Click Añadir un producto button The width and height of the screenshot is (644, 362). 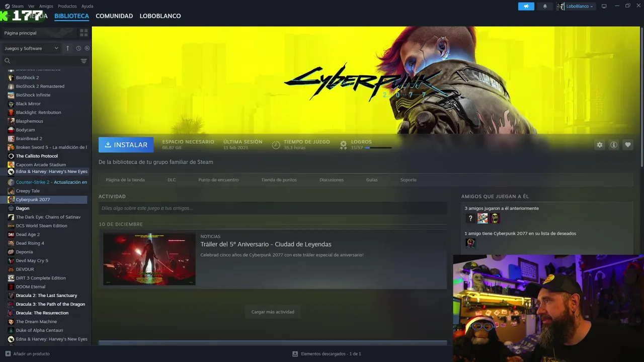(x=28, y=354)
